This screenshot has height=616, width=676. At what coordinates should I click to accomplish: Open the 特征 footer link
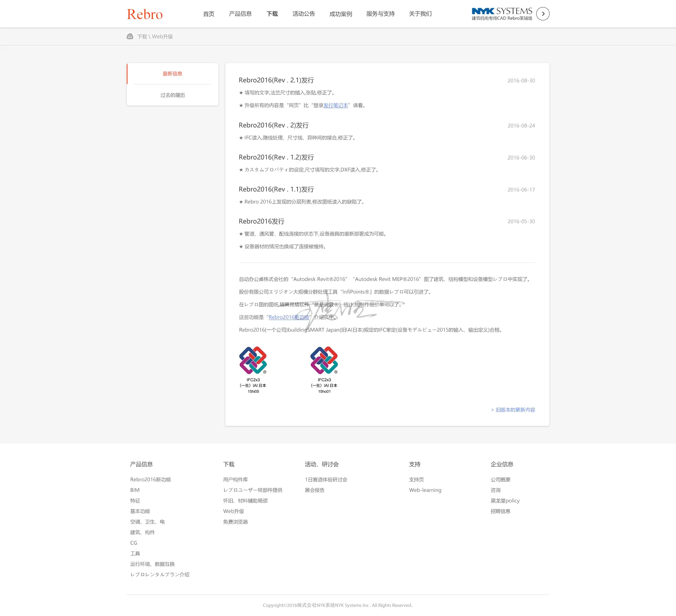click(x=135, y=501)
